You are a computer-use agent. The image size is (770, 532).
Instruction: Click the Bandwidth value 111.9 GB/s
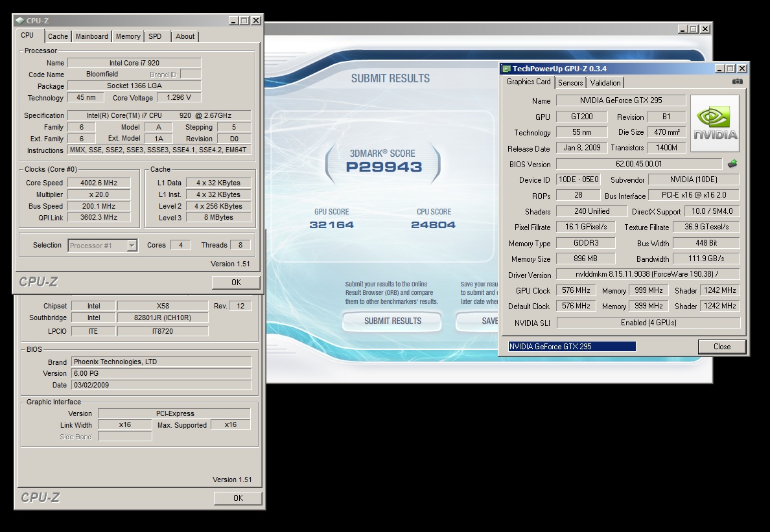tap(706, 258)
